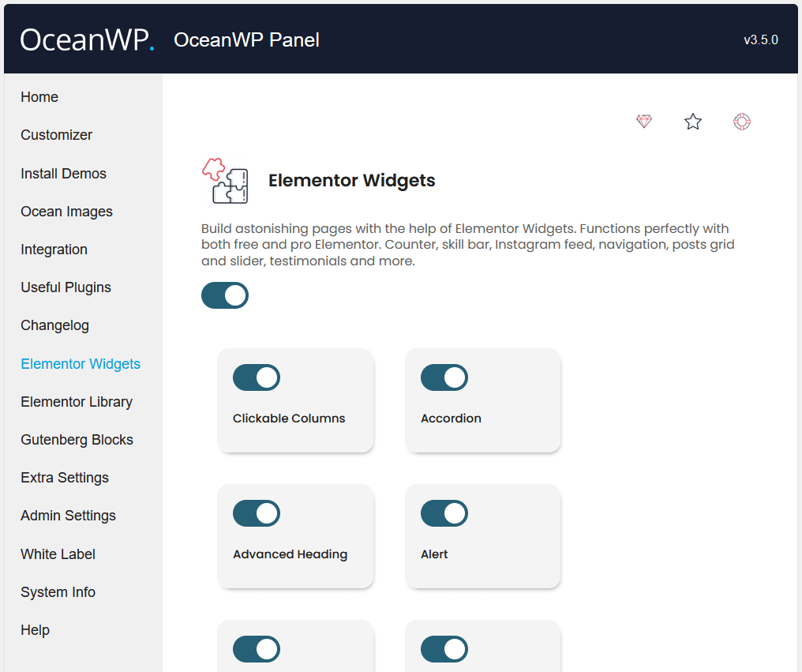Click the Advanced Heading label
Viewport: 802px width, 672px height.
290,554
